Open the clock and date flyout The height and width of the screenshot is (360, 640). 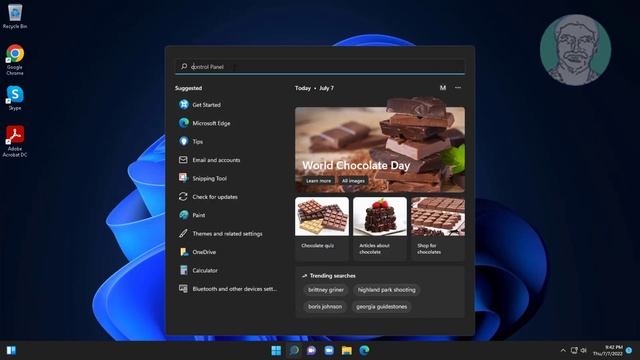point(608,350)
